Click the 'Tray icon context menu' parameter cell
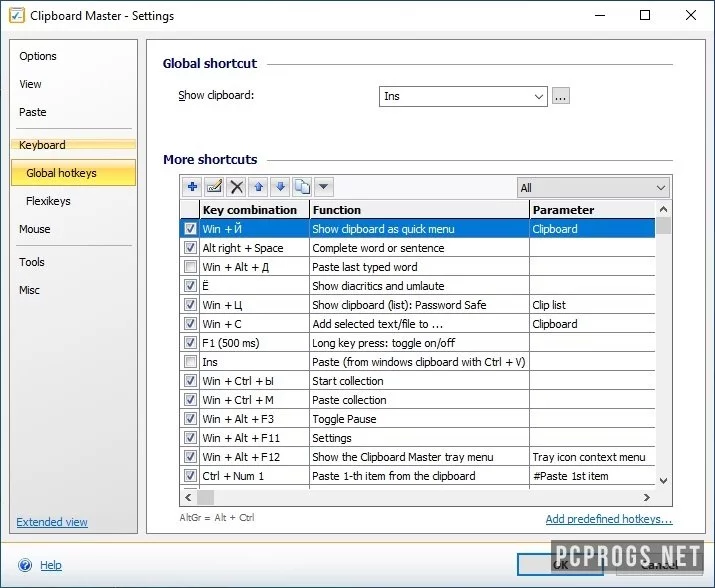 [x=592, y=457]
